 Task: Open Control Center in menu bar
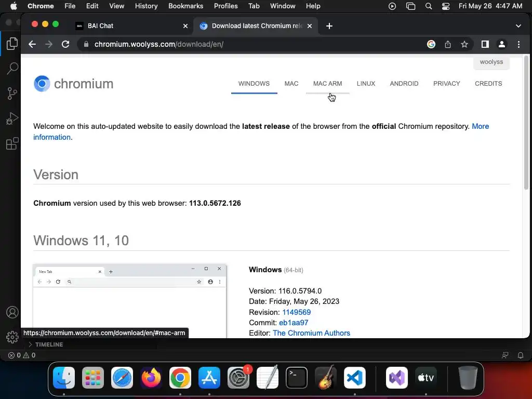[445, 6]
